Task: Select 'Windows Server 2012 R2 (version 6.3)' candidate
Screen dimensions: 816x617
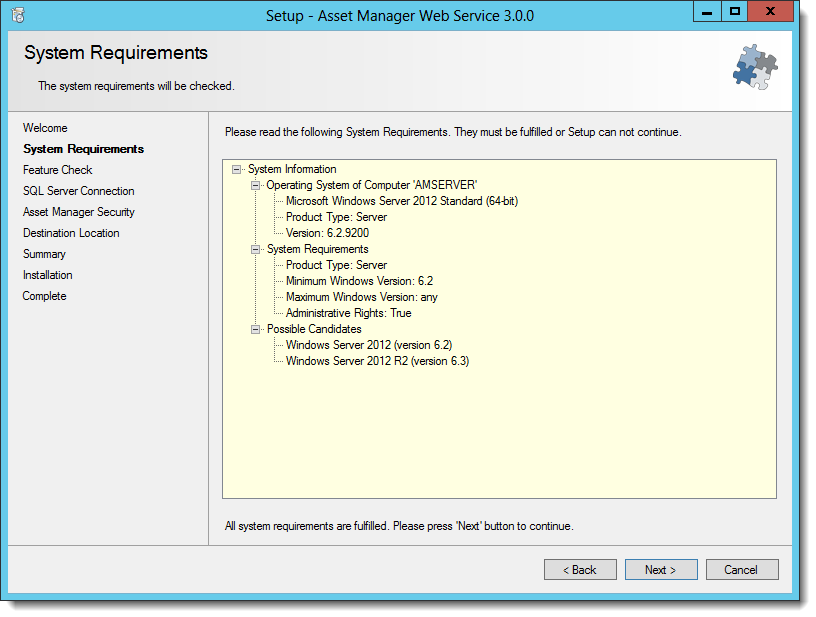Action: coord(377,361)
